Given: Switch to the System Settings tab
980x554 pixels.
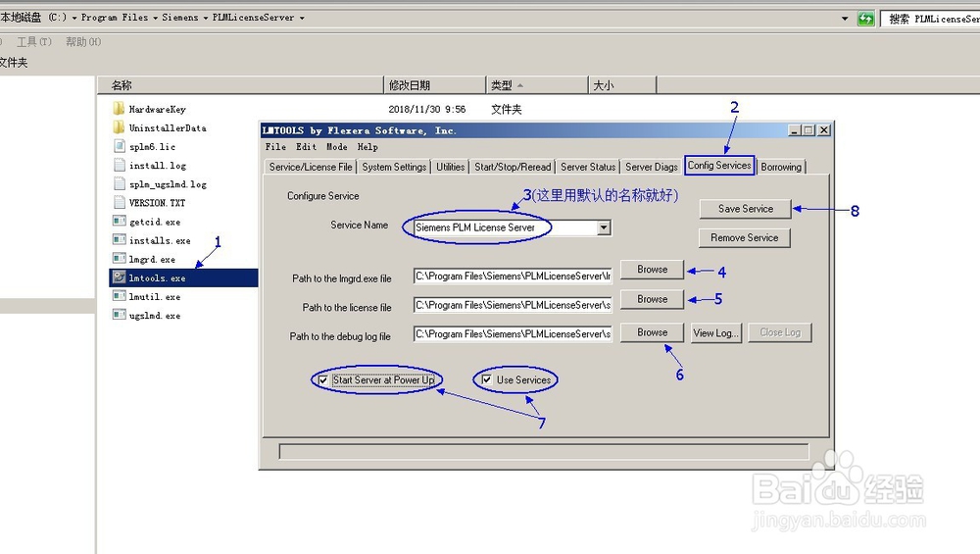Looking at the screenshot, I should (x=394, y=167).
